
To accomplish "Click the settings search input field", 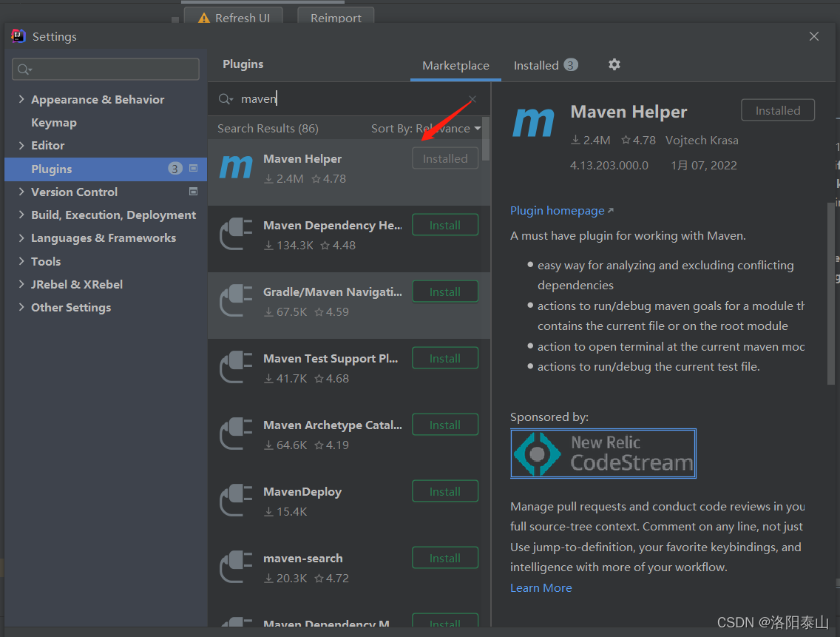I will click(106, 69).
